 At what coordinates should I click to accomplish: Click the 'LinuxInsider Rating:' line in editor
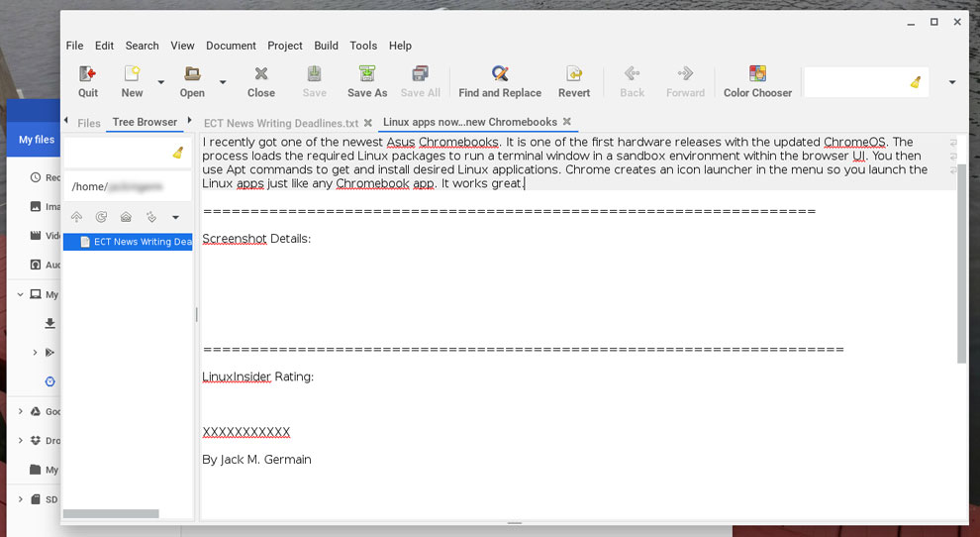coord(257,376)
